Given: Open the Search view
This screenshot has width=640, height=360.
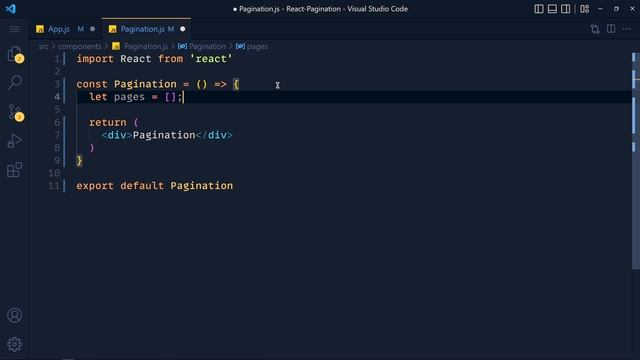Looking at the screenshot, I should [15, 82].
